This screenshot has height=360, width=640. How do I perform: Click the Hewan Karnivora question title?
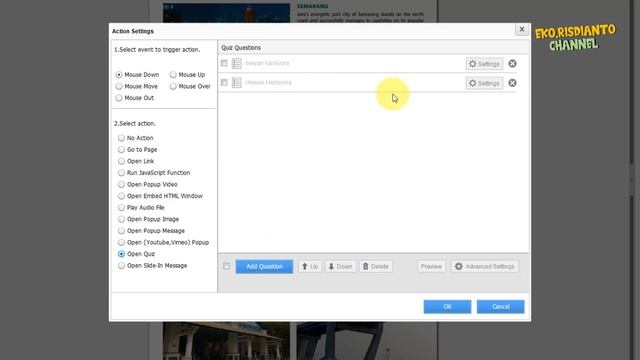(267, 63)
